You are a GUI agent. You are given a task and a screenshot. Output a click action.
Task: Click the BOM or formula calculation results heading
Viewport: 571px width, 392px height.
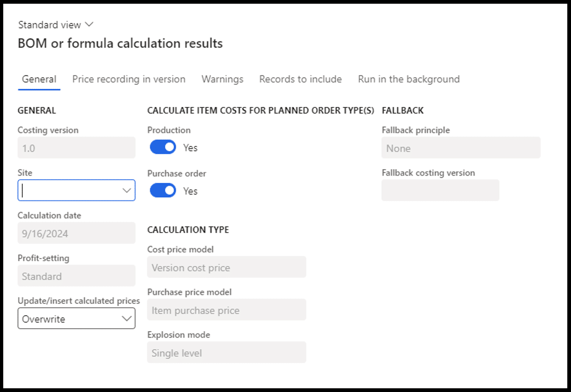120,44
